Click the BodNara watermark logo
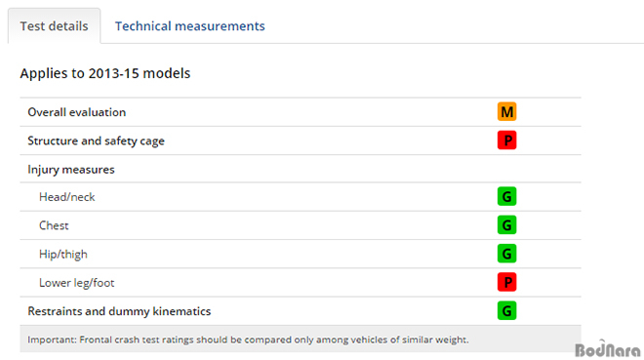 pos(608,349)
